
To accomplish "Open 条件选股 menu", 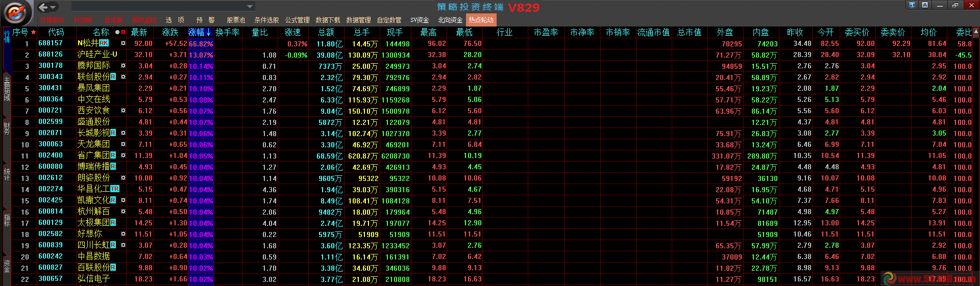I will pos(266,20).
